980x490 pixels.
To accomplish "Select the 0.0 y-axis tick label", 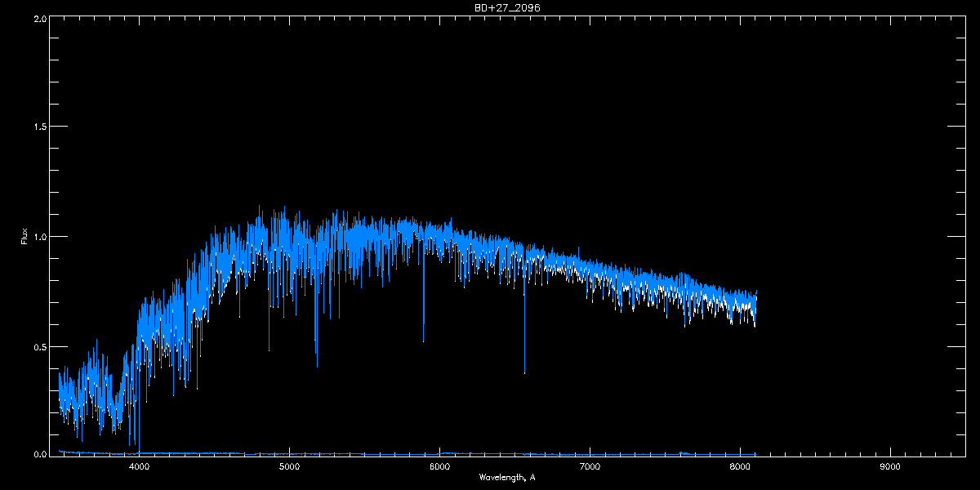I will [x=39, y=453].
